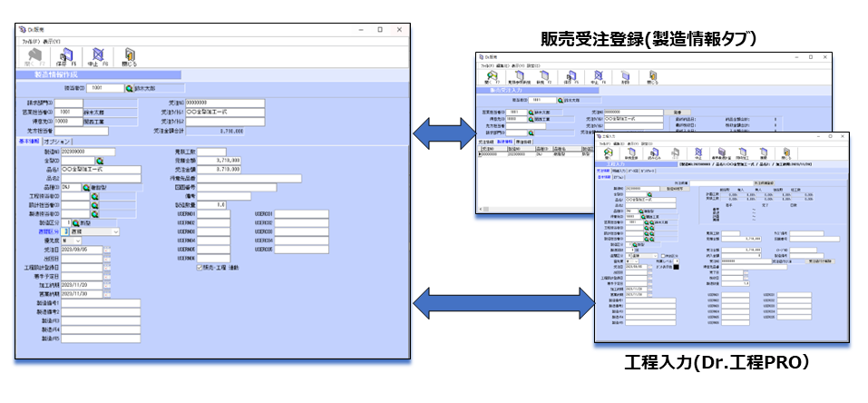Click lookup icon beside 請求部門 in 販売受注入力
The width and height of the screenshot is (868, 403).
pos(531,133)
